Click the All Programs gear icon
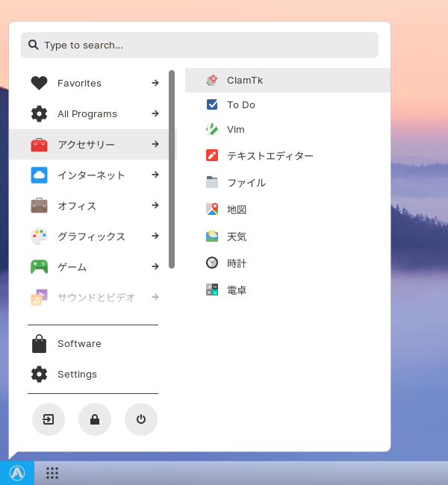 click(x=39, y=113)
